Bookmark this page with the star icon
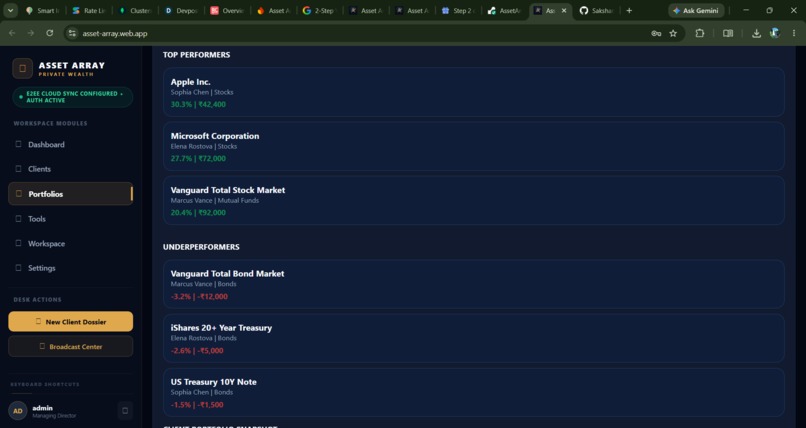The width and height of the screenshot is (806, 428). (673, 33)
